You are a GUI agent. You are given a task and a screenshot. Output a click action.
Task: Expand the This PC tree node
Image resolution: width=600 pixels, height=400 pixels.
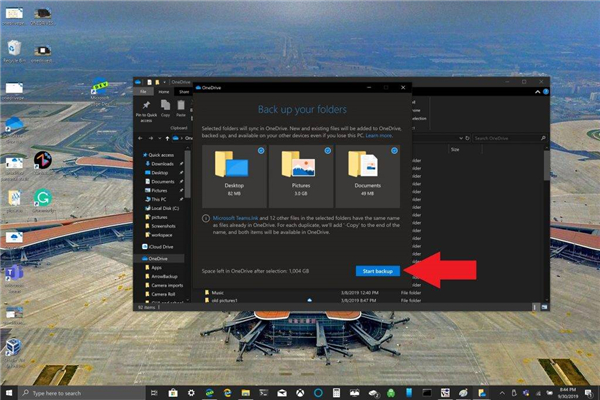[141, 198]
